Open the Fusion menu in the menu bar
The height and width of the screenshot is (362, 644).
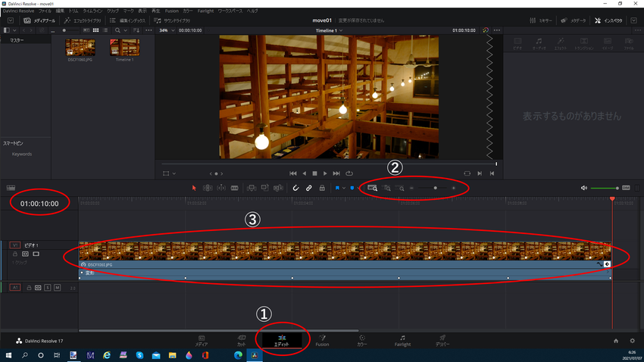pos(172,11)
